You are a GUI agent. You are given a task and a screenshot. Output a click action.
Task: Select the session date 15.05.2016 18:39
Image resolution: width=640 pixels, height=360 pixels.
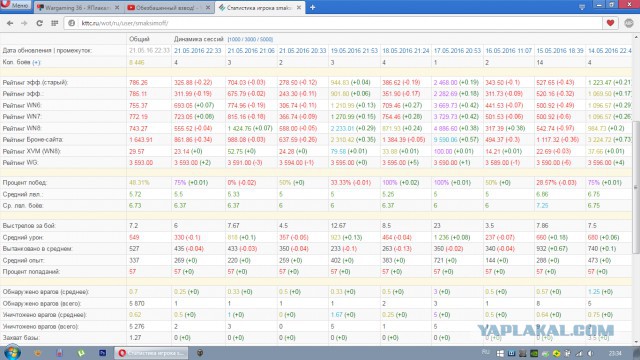point(560,51)
